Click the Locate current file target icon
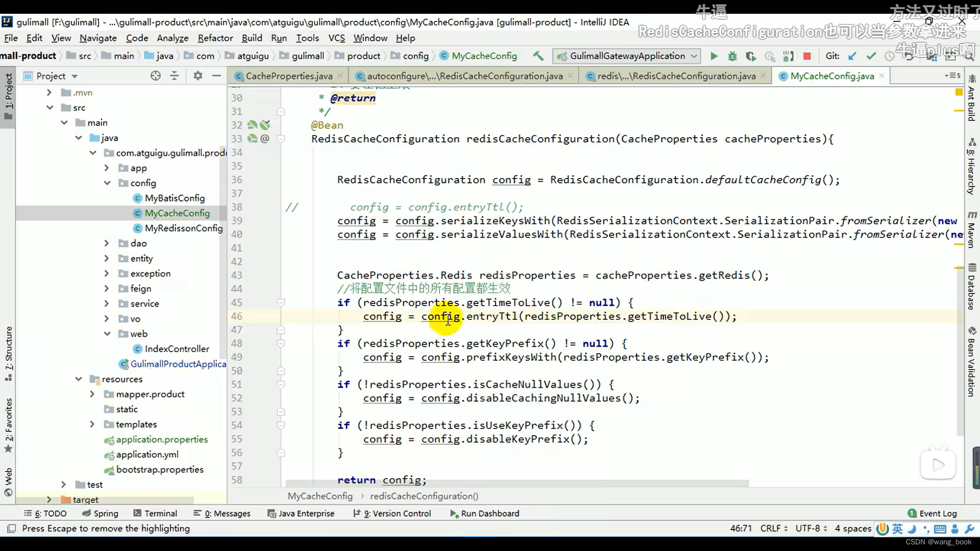Viewport: 980px width, 551px height. (156, 76)
